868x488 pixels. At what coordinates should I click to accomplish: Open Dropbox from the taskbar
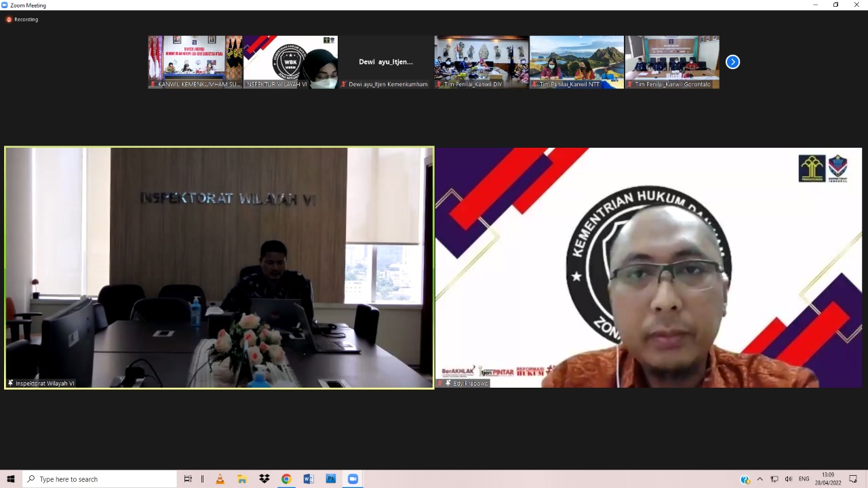point(264,479)
